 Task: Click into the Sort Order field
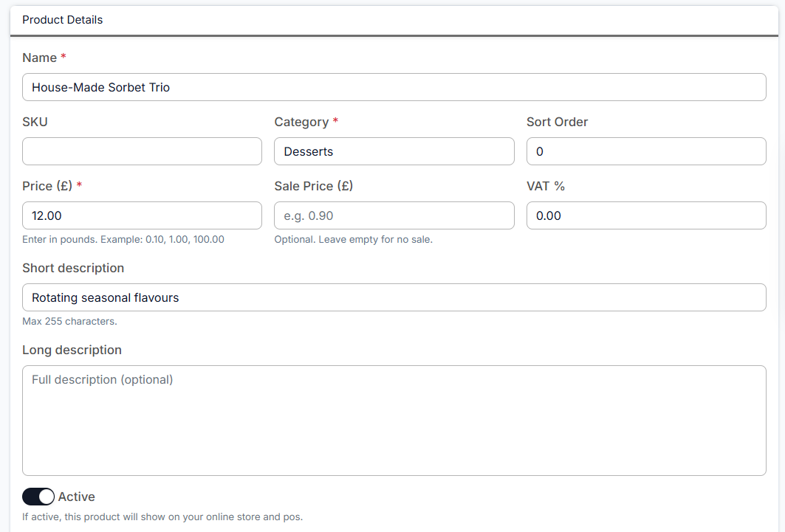645,151
